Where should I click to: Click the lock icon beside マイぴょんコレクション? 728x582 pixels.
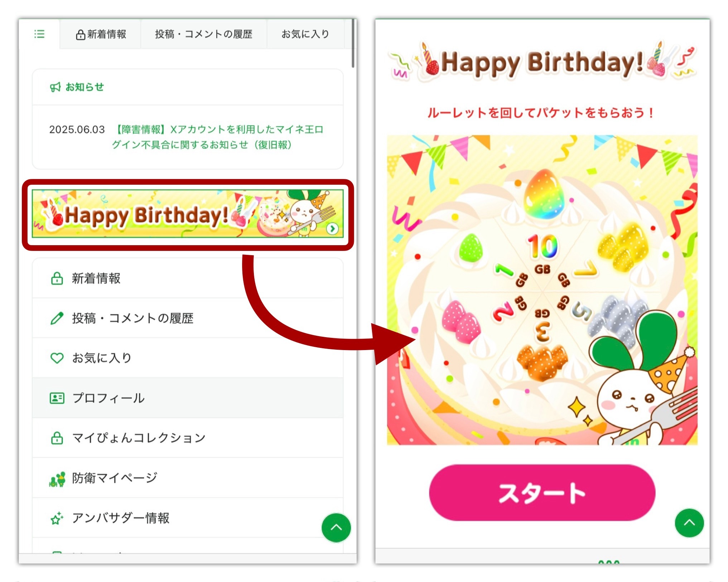[57, 438]
